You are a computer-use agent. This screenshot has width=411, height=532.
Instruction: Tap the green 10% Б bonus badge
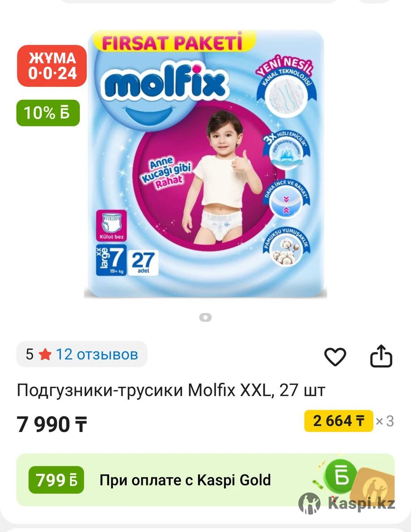[x=48, y=113]
